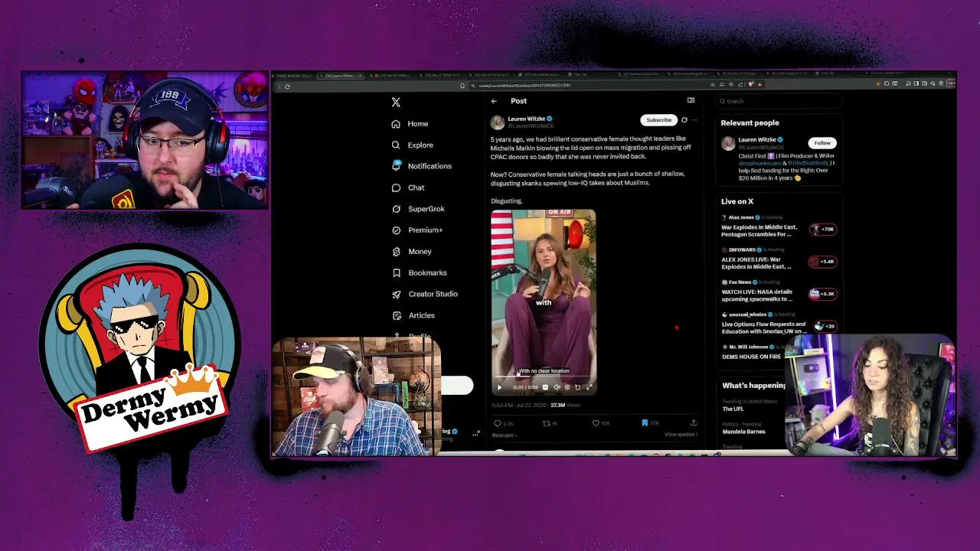Like the post with the heart icon
Image resolution: width=980 pixels, height=551 pixels.
(x=595, y=423)
